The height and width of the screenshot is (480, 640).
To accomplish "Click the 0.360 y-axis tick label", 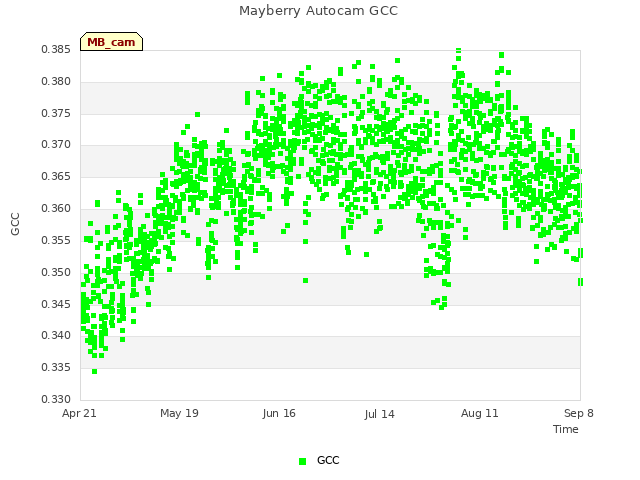I will [x=56, y=209].
